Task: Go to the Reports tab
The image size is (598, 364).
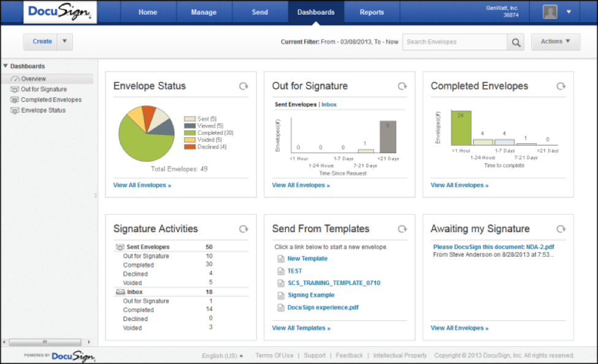Action: 372,12
